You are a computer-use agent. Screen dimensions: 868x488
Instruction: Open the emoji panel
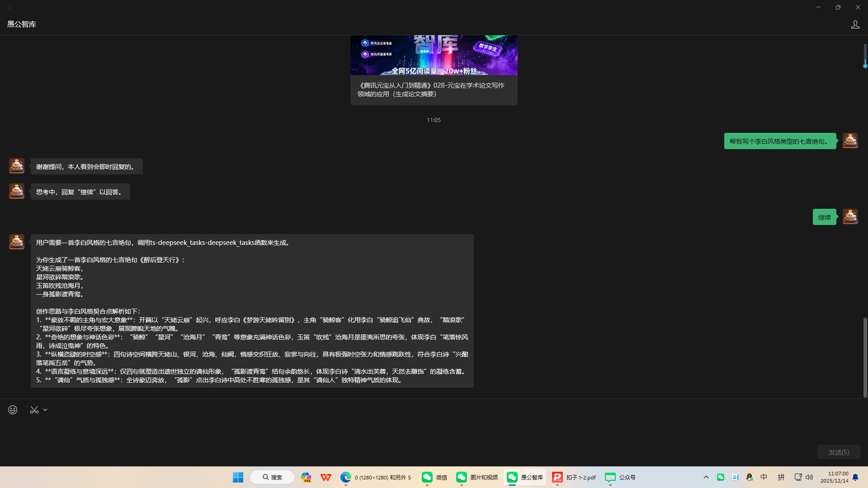tap(12, 410)
